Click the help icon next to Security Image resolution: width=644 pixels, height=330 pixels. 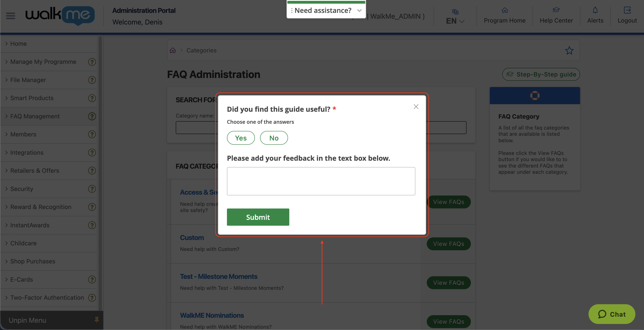(92, 189)
